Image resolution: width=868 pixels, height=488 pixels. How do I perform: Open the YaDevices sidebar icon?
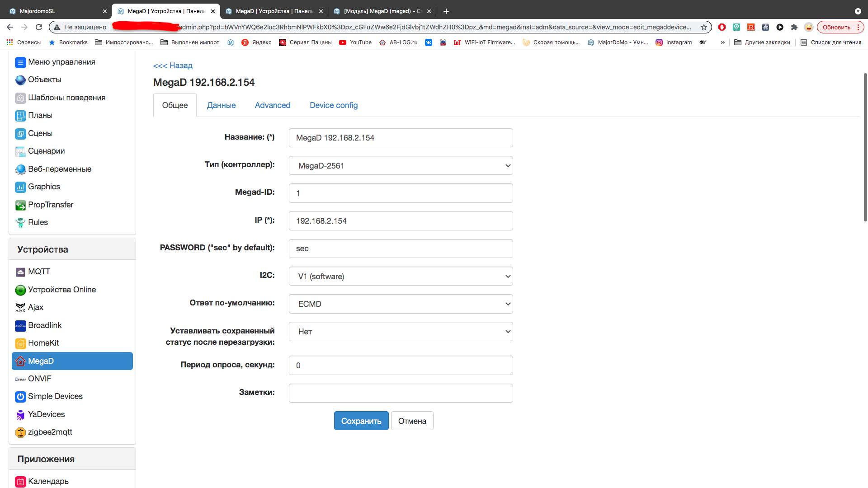pos(20,415)
